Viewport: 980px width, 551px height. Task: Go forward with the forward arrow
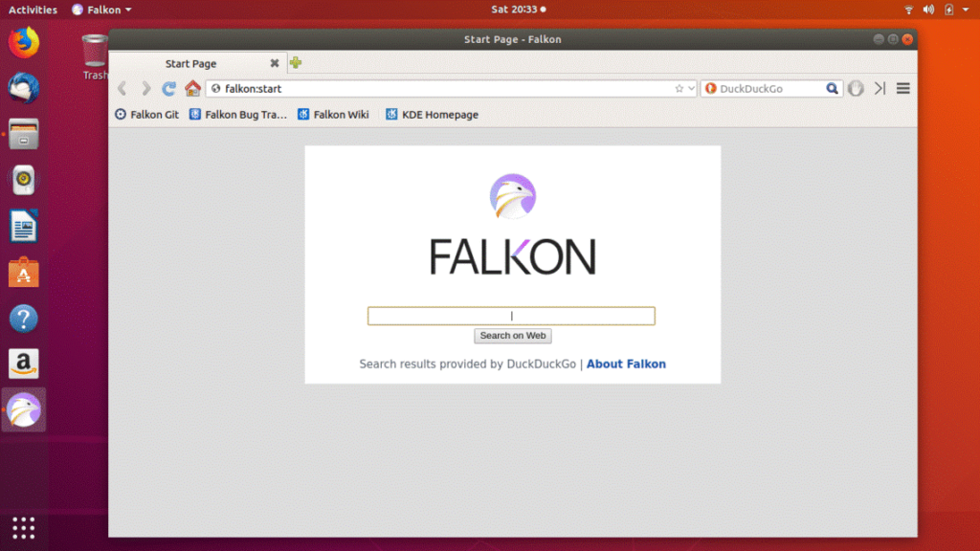click(145, 89)
